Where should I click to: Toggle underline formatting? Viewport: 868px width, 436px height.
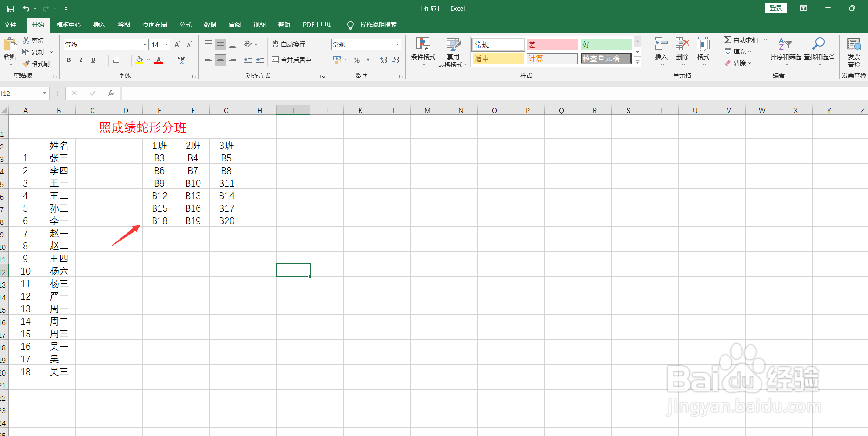click(x=93, y=60)
